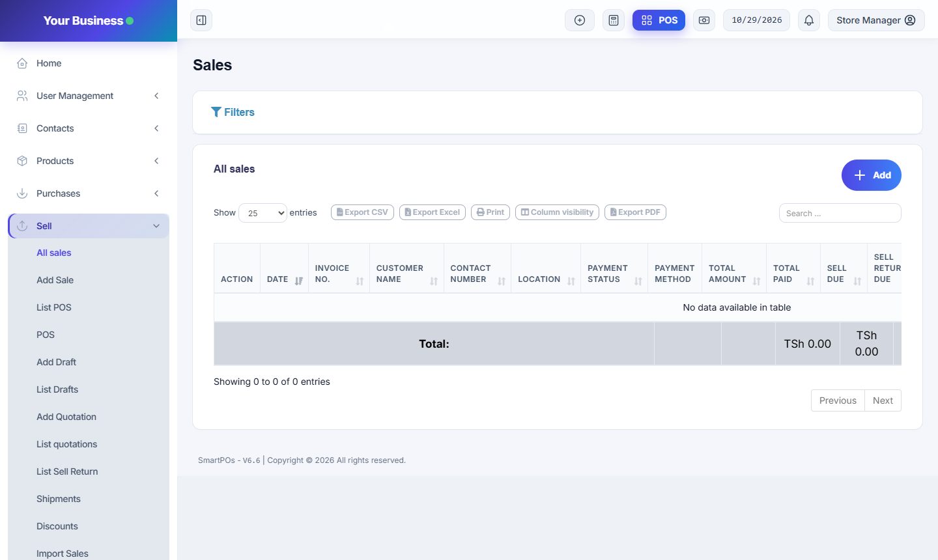Expand the Contacts chevron

click(x=156, y=128)
